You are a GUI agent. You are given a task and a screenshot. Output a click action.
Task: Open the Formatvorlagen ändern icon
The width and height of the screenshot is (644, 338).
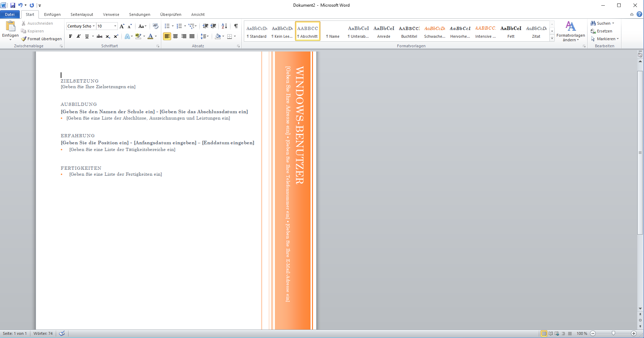pyautogui.click(x=570, y=31)
